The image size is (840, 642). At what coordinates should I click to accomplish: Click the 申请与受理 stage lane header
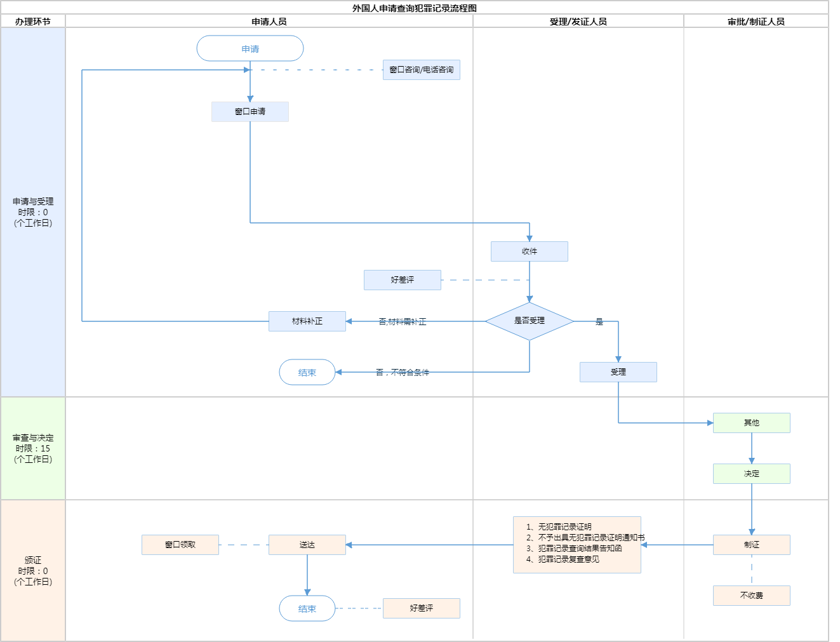(33, 212)
